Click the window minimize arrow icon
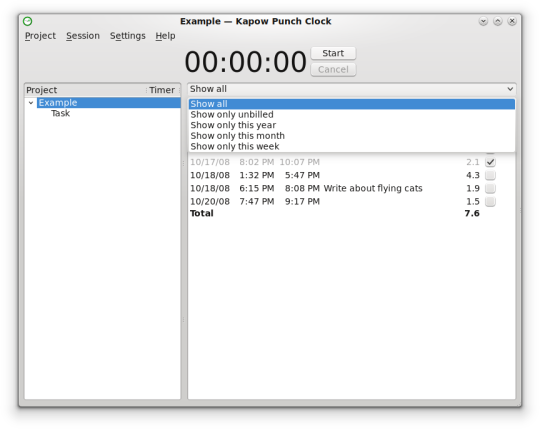 483,21
